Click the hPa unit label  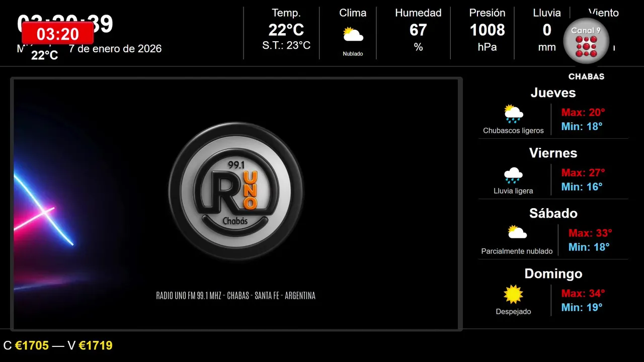(x=487, y=47)
